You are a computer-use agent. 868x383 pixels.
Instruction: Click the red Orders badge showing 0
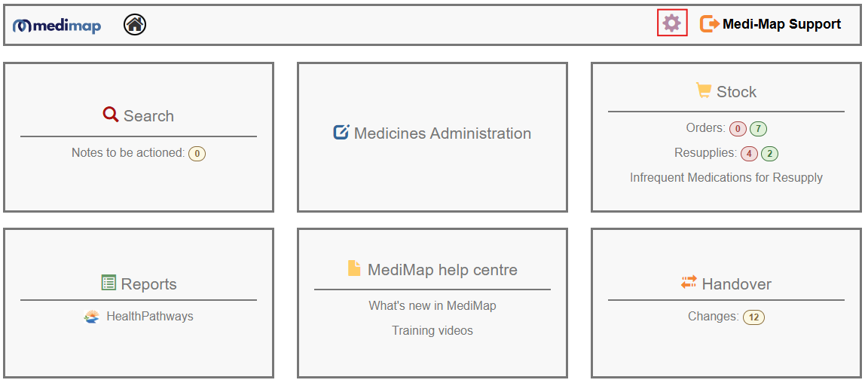pos(738,129)
